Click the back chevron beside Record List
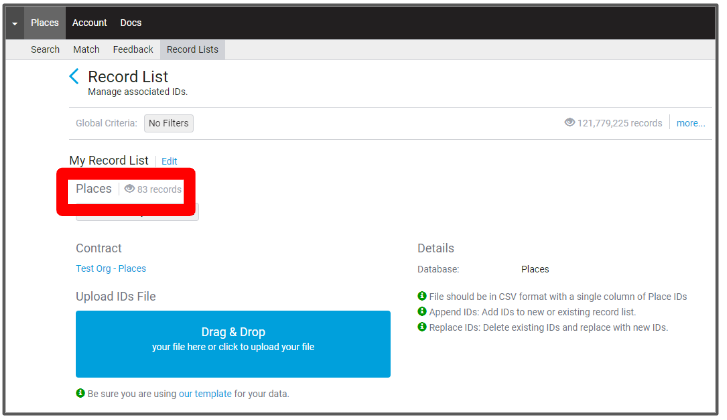This screenshot has height=420, width=727. coord(74,76)
